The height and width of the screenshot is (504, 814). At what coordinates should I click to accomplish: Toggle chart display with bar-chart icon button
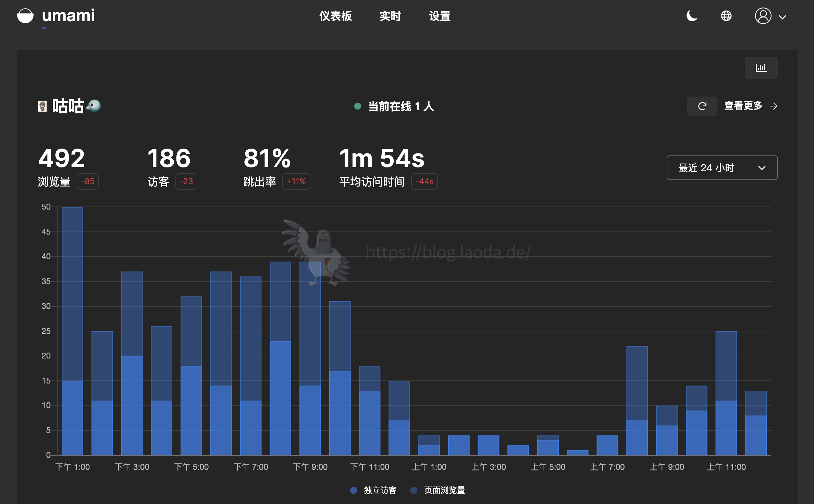[x=761, y=68]
